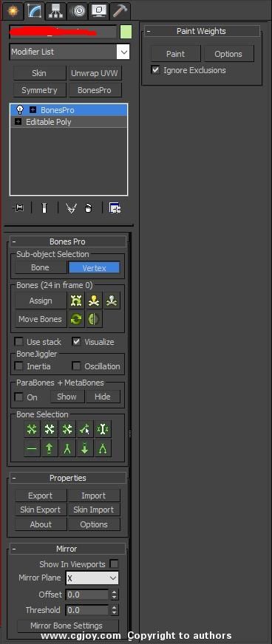272x644 pixels.
Task: Open the Mirror Plane dropdown
Action: 92,578
